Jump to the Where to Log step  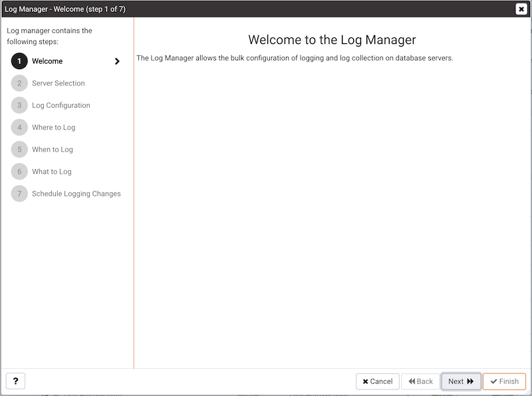pos(54,127)
